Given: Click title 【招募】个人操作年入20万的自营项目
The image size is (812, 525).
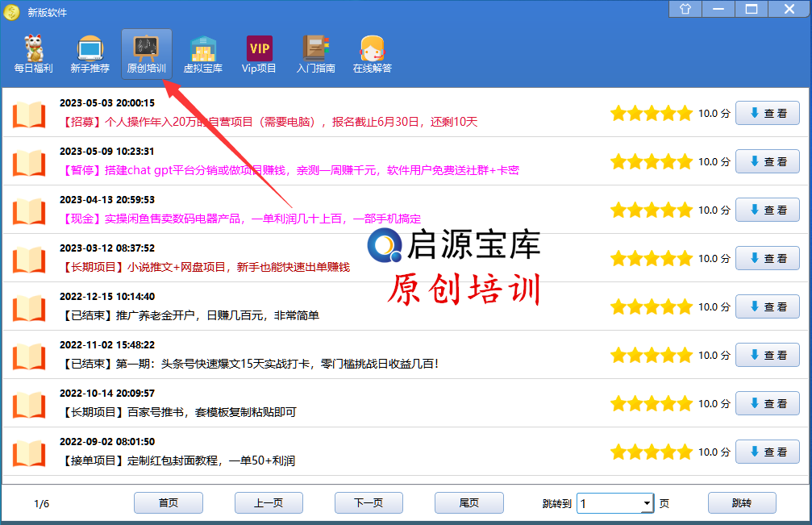Looking at the screenshot, I should click(269, 123).
